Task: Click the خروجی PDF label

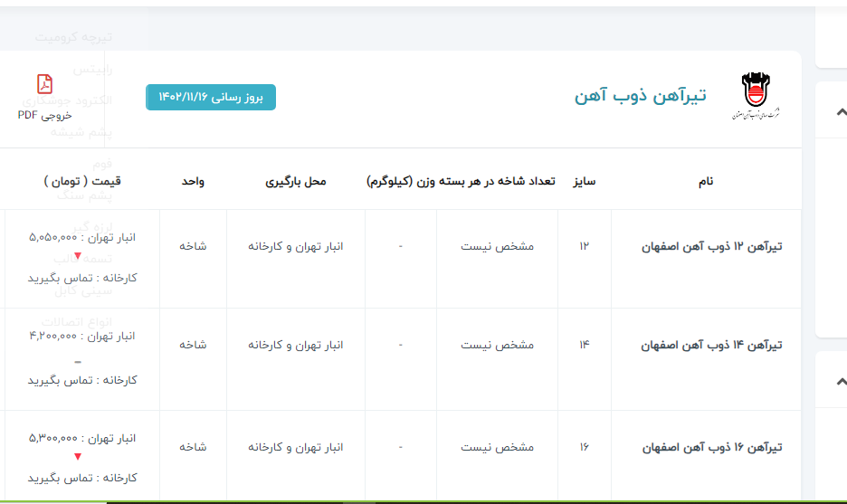Action: pyautogui.click(x=44, y=115)
